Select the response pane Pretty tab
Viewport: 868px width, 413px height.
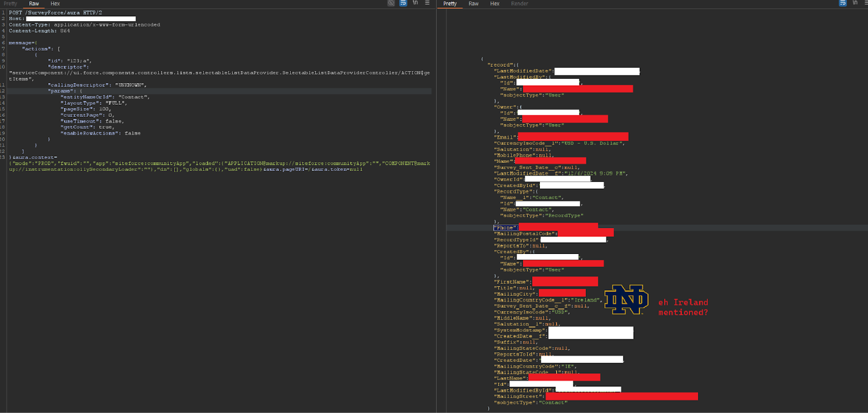(x=450, y=4)
